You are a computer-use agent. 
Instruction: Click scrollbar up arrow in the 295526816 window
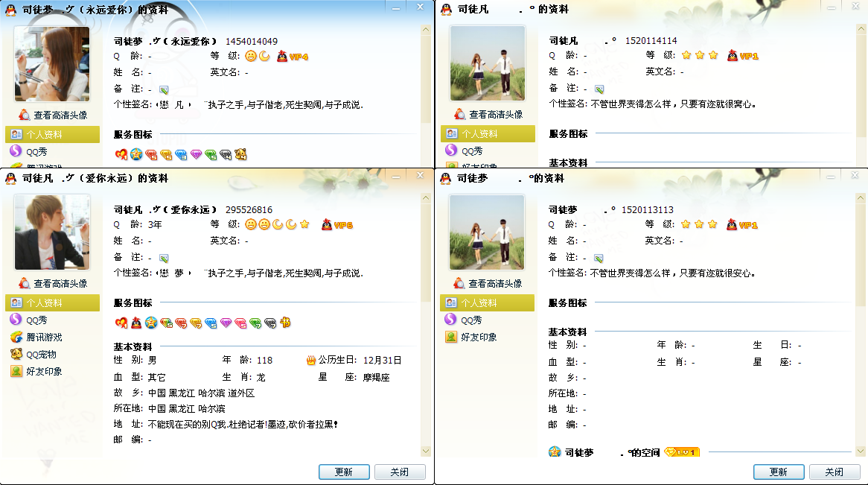coord(426,198)
